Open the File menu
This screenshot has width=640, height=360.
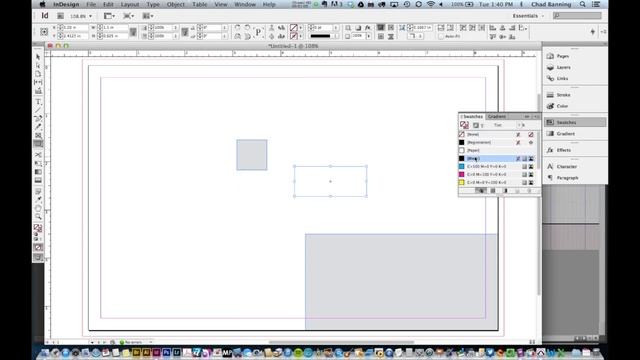coord(91,4)
